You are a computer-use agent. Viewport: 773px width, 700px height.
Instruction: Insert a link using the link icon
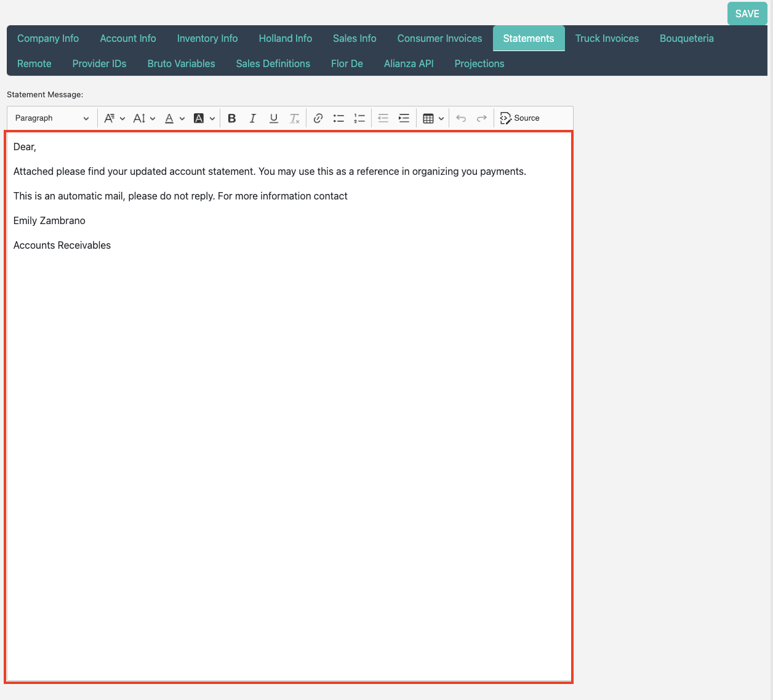click(318, 118)
